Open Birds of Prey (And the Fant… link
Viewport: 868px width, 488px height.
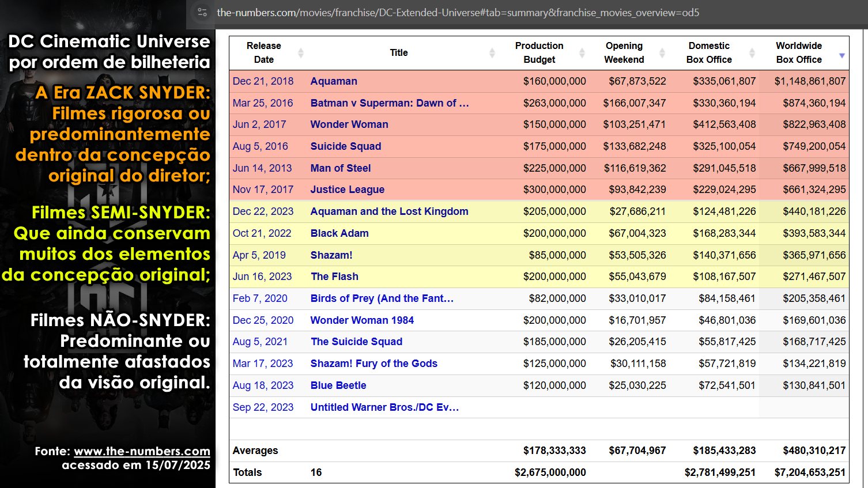(382, 298)
